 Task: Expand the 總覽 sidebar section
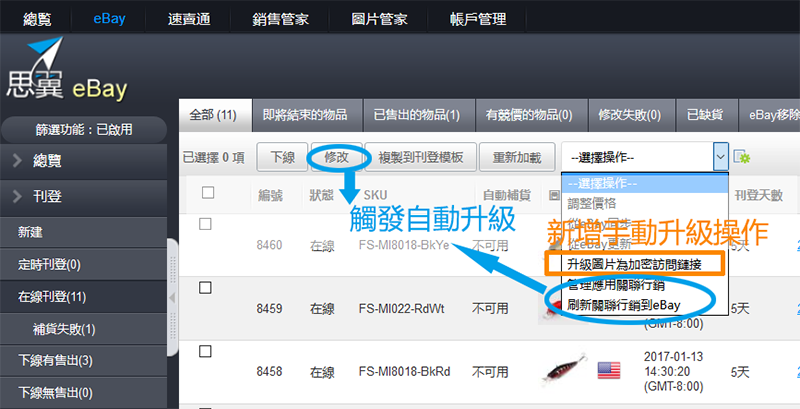coord(84,161)
